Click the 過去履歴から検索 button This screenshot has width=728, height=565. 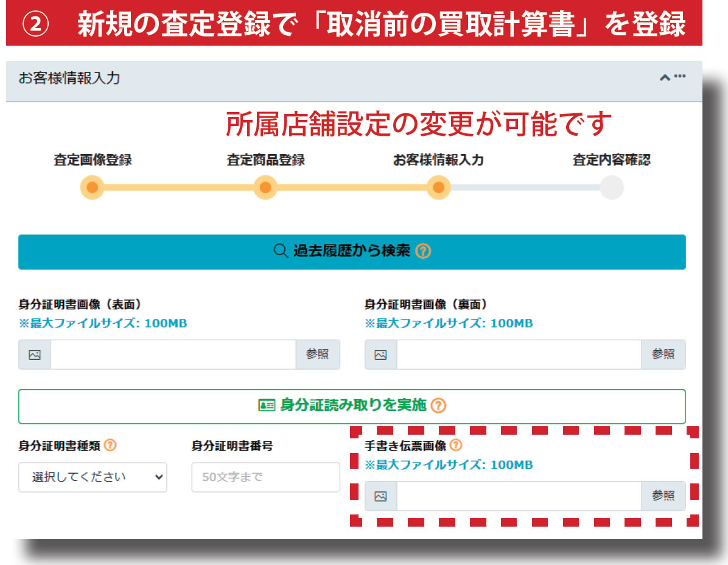click(351, 251)
